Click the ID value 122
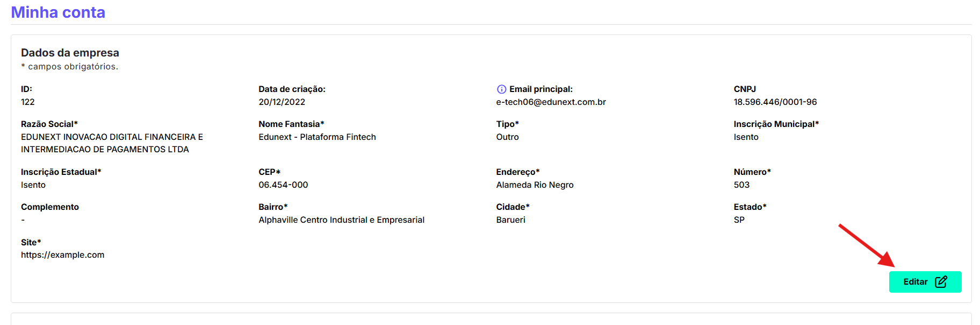This screenshot has height=325, width=980. (x=28, y=102)
